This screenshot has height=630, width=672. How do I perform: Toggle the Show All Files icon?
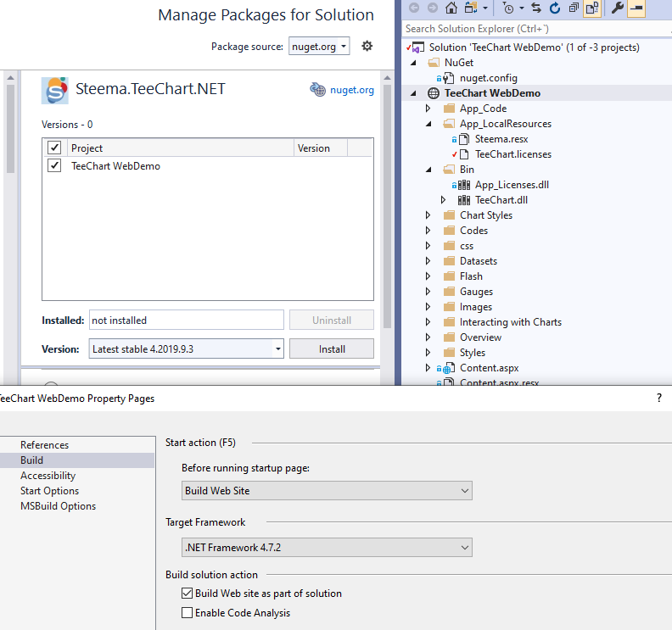point(592,8)
